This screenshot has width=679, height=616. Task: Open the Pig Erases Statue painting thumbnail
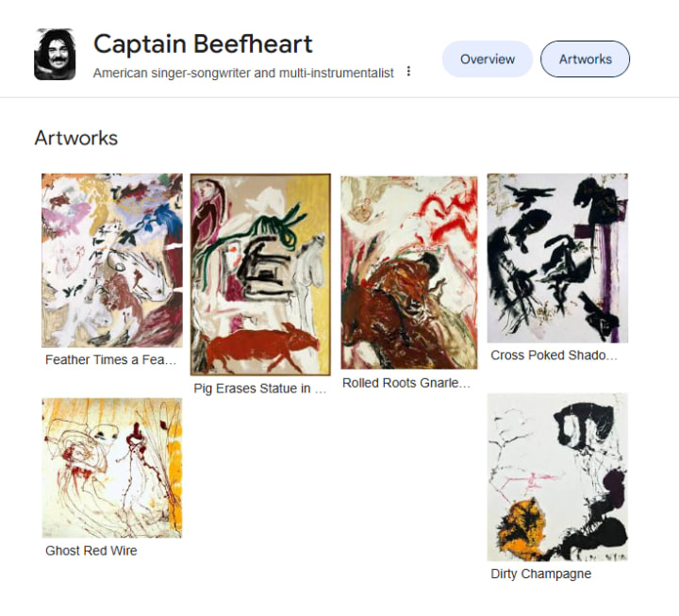click(260, 275)
